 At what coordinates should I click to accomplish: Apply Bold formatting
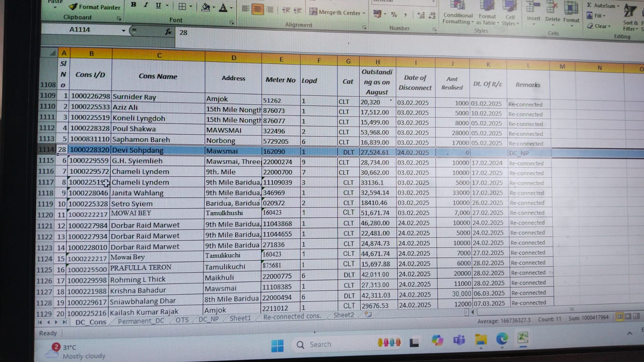(x=134, y=5)
